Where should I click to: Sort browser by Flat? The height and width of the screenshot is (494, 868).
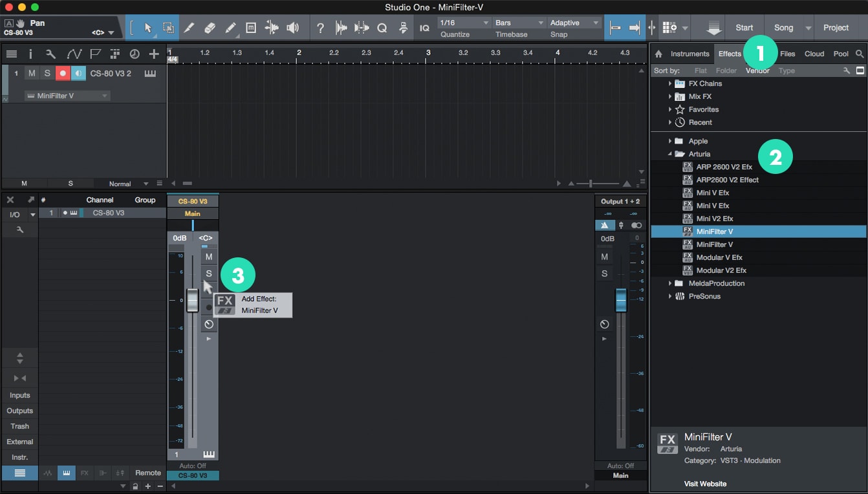point(700,70)
